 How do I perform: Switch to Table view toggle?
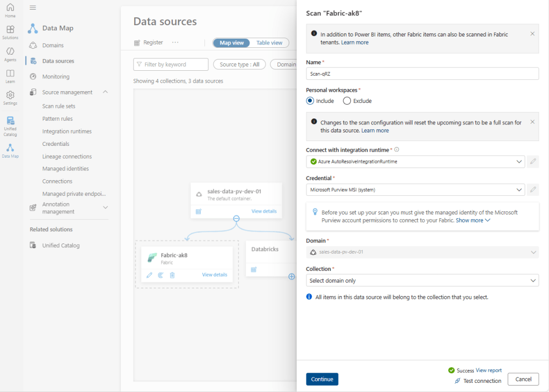click(x=269, y=43)
